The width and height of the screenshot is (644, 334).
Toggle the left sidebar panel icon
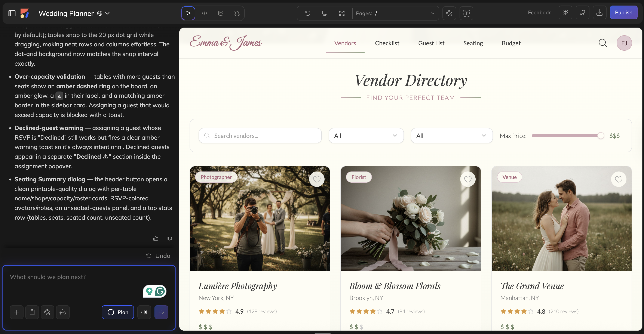[12, 13]
